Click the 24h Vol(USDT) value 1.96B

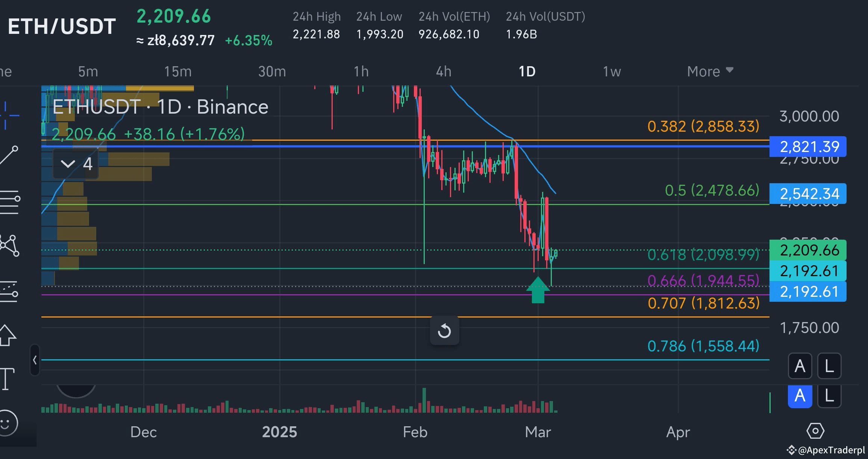coord(521,34)
